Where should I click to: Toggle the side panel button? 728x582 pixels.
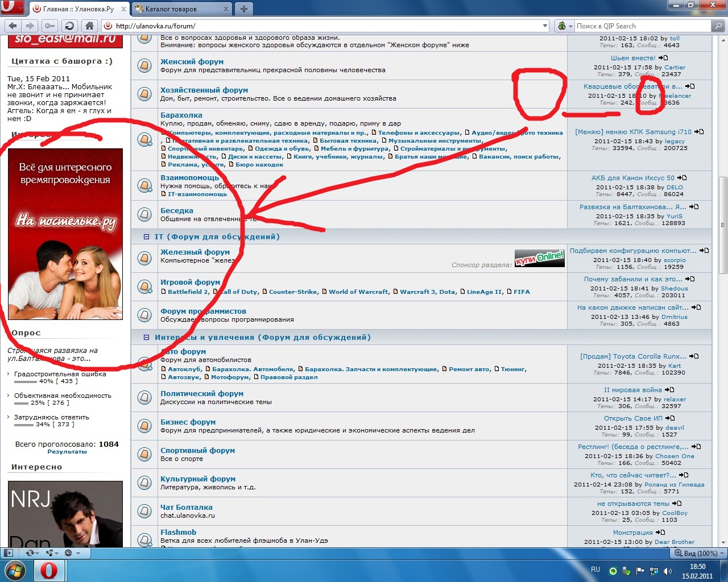(8, 552)
